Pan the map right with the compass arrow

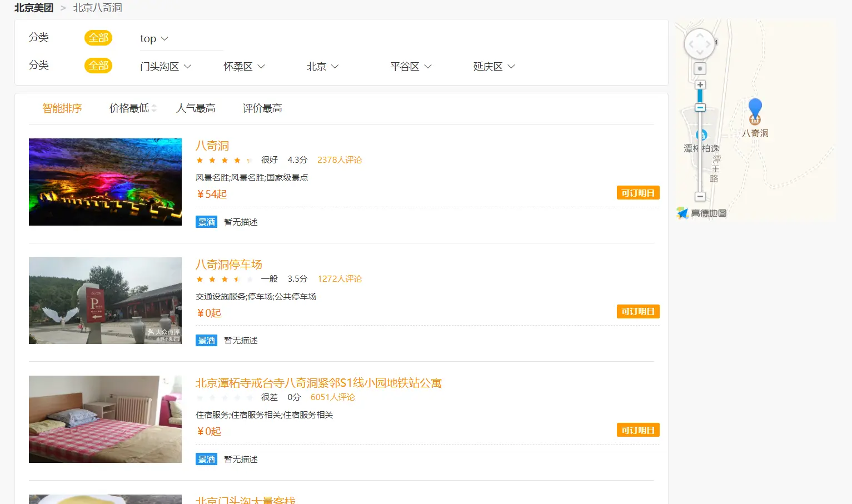(709, 44)
